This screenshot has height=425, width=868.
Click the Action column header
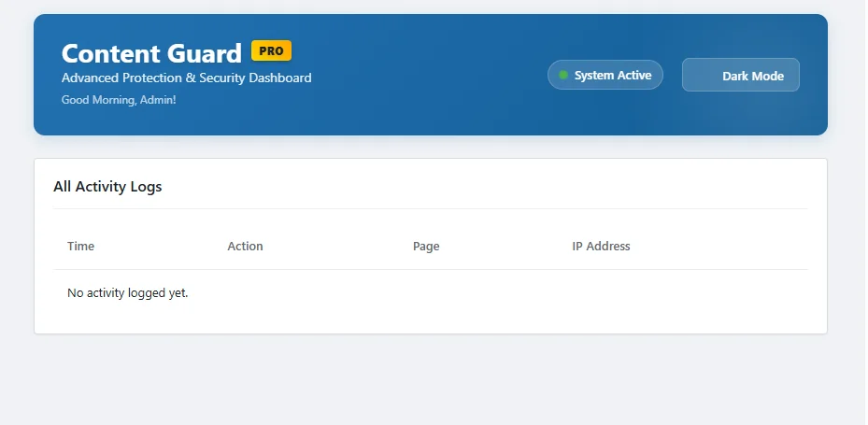(245, 247)
